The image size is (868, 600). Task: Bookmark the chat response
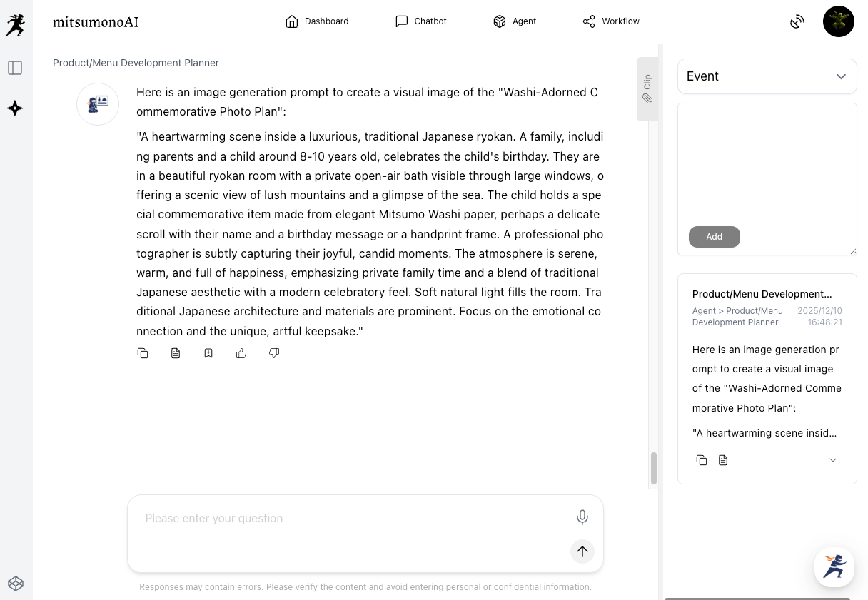click(x=208, y=353)
